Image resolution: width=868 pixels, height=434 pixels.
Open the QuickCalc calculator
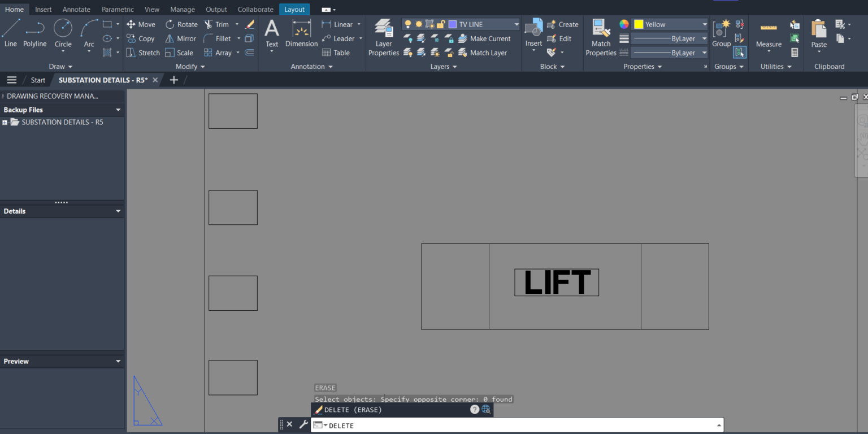pyautogui.click(x=794, y=52)
